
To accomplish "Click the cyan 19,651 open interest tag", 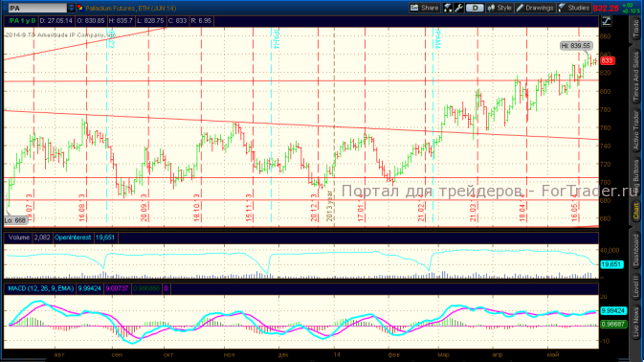I will [611, 264].
